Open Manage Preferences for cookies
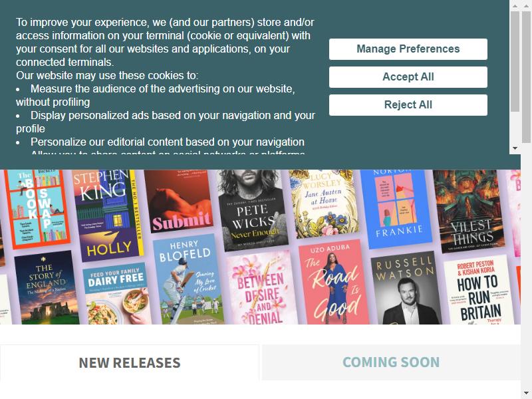This screenshot has width=532, height=399. click(408, 49)
